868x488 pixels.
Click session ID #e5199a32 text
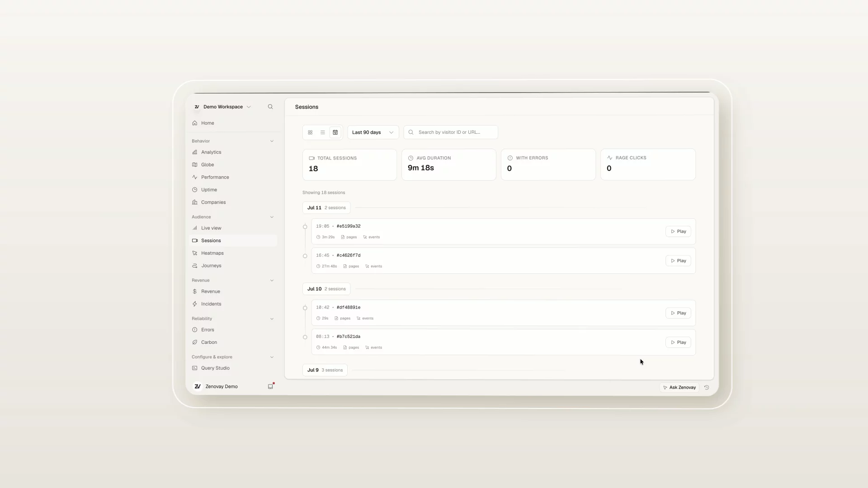tap(349, 226)
